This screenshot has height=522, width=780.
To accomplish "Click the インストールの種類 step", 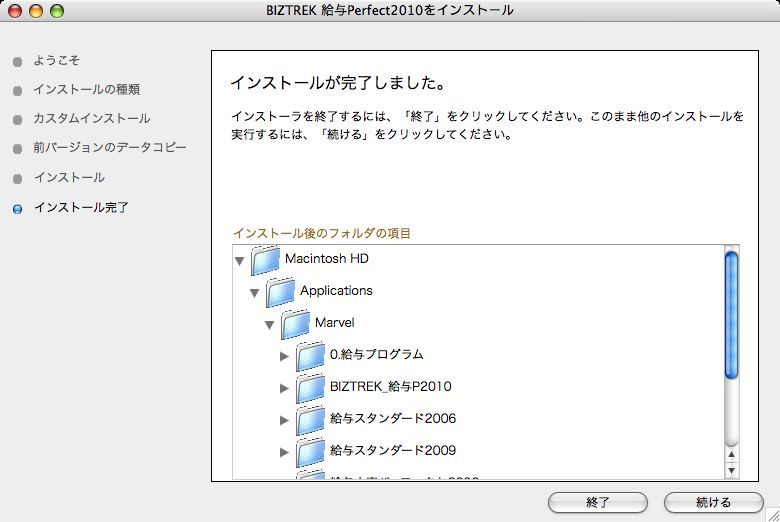I will (x=87, y=89).
